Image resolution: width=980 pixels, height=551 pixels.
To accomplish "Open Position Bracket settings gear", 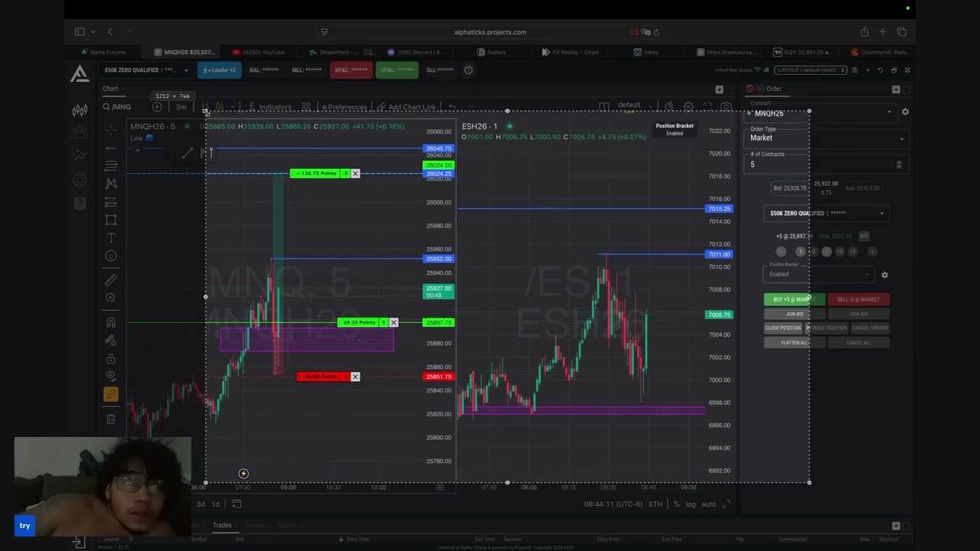I will coord(884,275).
